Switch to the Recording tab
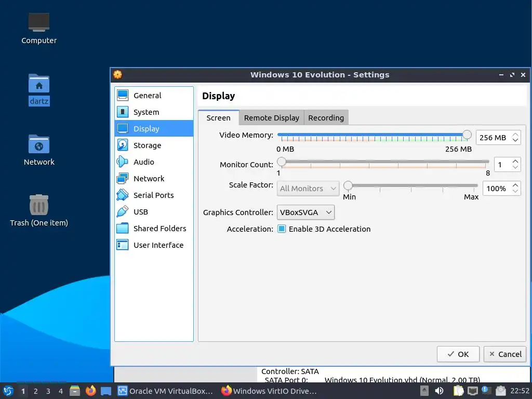532x399 pixels. pyautogui.click(x=326, y=118)
